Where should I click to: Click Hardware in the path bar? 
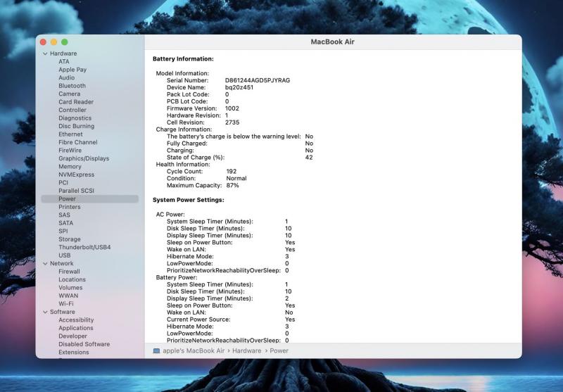[247, 350]
